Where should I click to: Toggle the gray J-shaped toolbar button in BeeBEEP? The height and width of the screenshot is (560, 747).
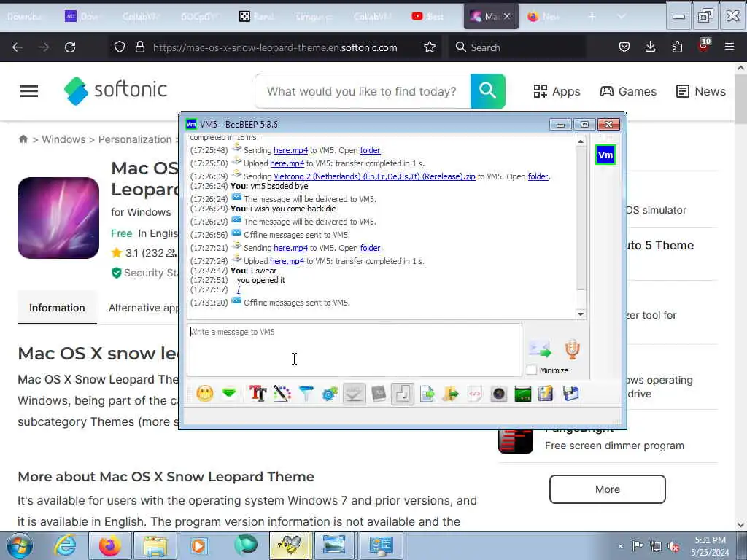[403, 394]
